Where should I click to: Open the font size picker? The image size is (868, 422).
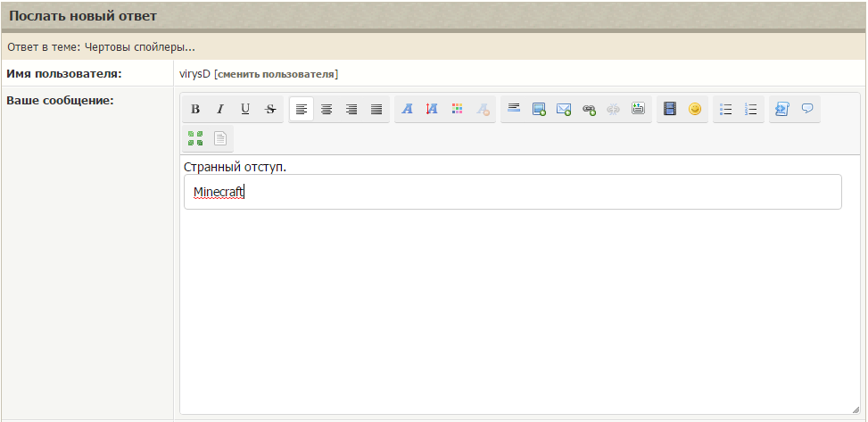pyautogui.click(x=433, y=109)
